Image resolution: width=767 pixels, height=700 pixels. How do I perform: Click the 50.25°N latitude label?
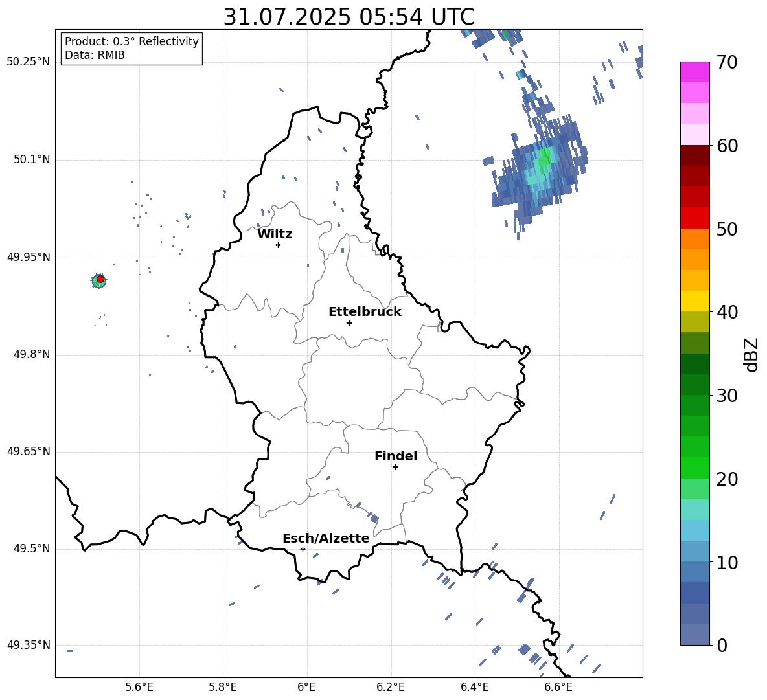click(29, 62)
